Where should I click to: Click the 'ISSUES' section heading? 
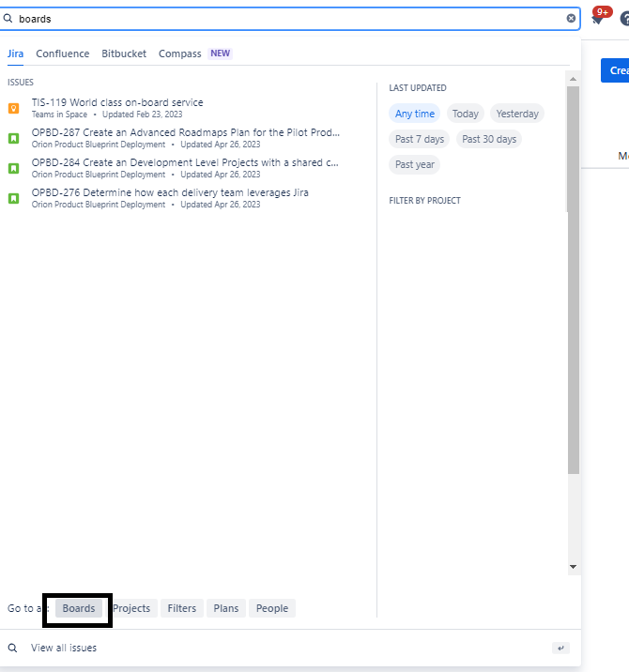click(20, 83)
